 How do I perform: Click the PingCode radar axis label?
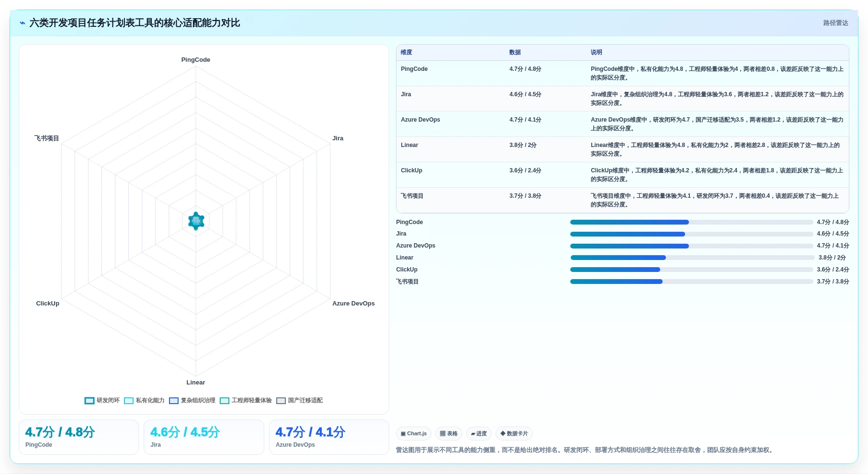click(195, 60)
